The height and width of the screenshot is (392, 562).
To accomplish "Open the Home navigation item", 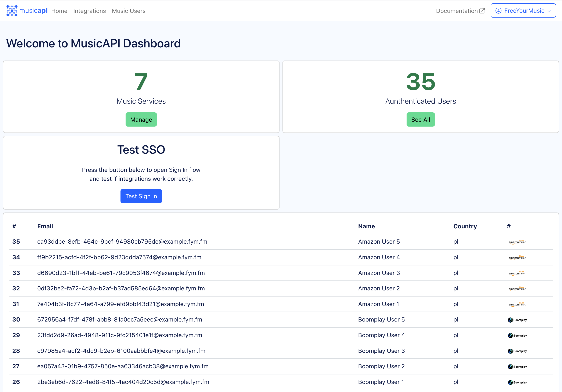I will tap(59, 11).
